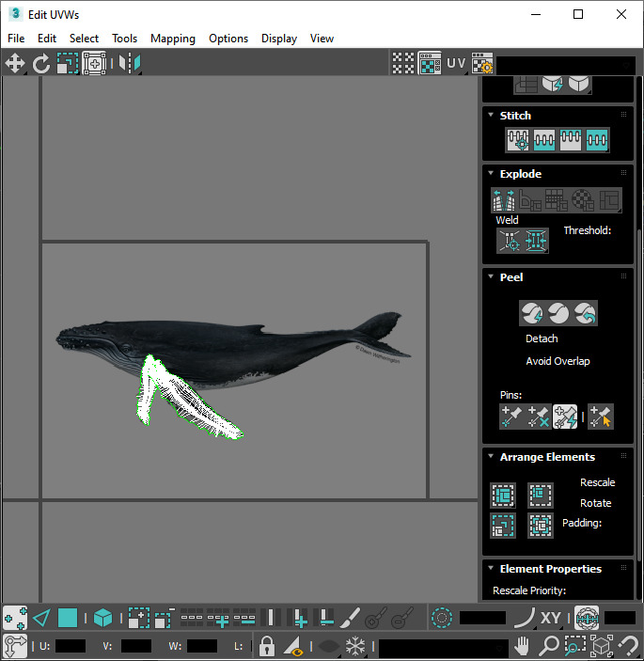Screen dimensions: 644x661
Task: Click Pack Together icon in Arrange Elements
Action: 541,496
